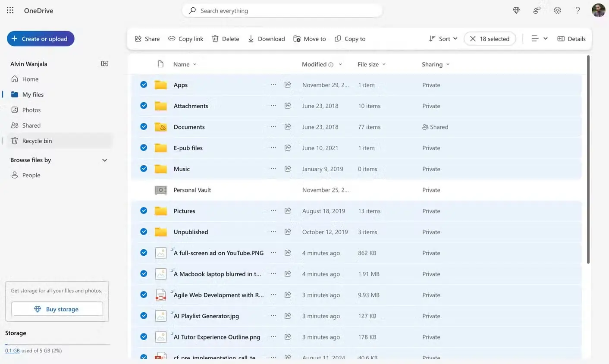609x364 pixels.
Task: Open more options for Unpublished folder
Action: (273, 232)
